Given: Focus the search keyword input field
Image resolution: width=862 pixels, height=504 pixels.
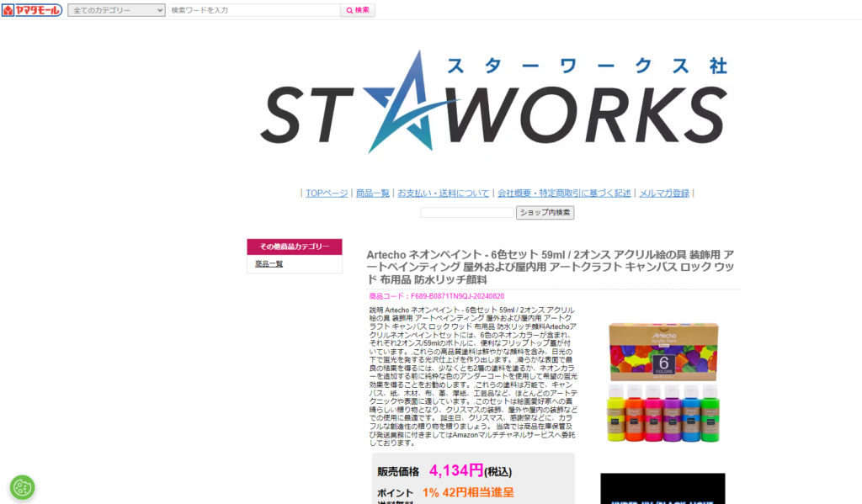Looking at the screenshot, I should click(254, 10).
